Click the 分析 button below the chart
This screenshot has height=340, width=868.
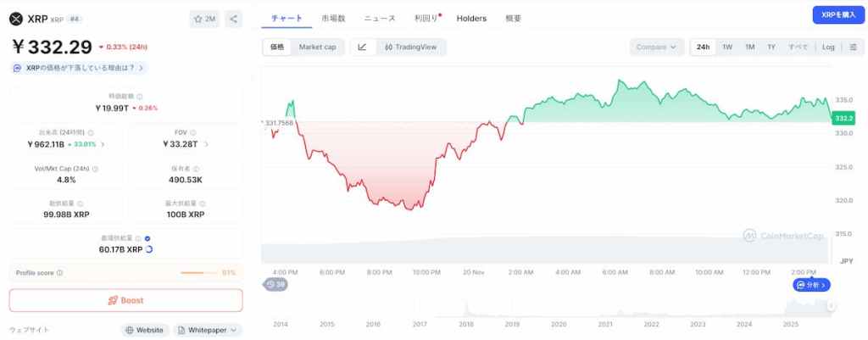click(811, 285)
